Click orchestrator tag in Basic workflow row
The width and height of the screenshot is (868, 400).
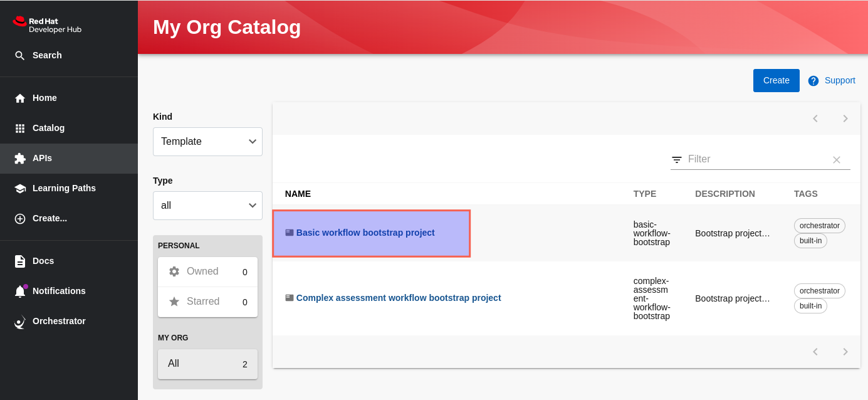[820, 225]
